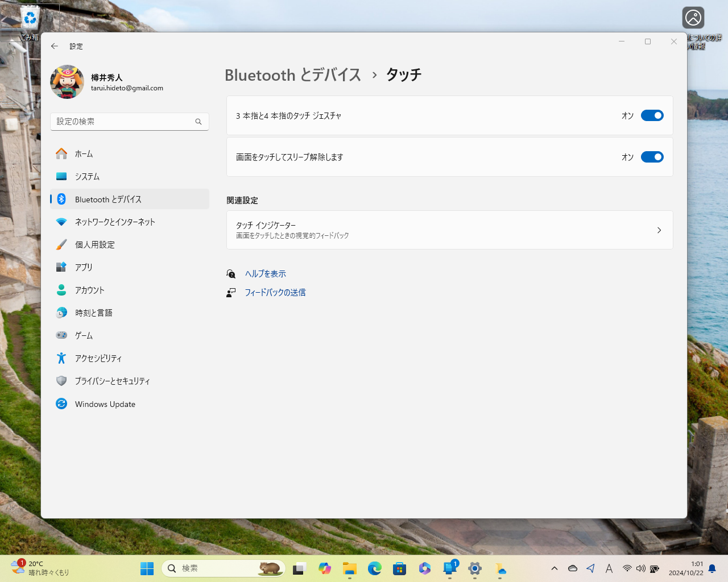The width and height of the screenshot is (728, 582).
Task: Click the accessibility figure icon
Action: point(61,358)
